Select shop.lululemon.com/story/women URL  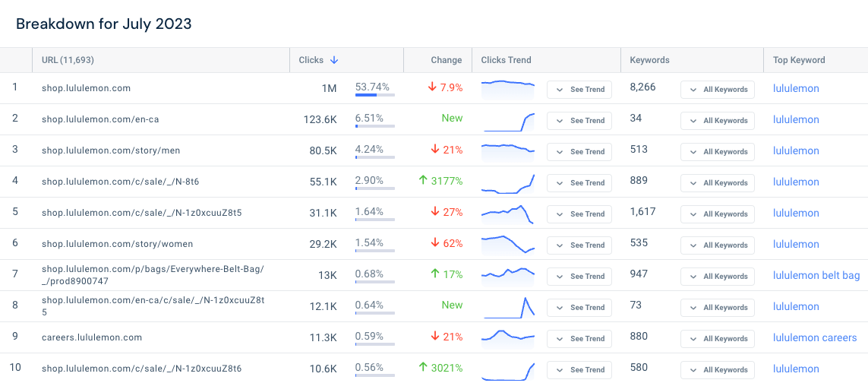pos(118,244)
